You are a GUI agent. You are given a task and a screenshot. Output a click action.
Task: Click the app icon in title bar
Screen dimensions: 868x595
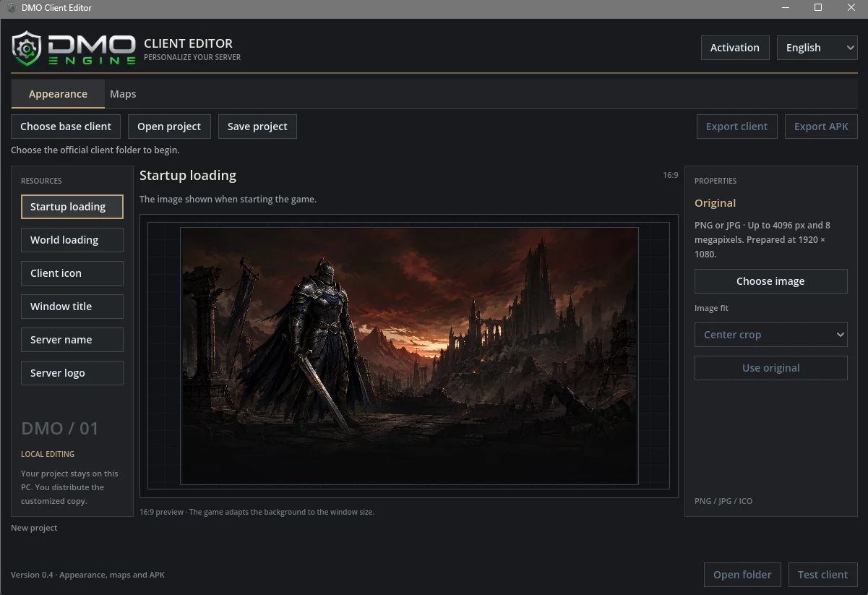[x=12, y=8]
